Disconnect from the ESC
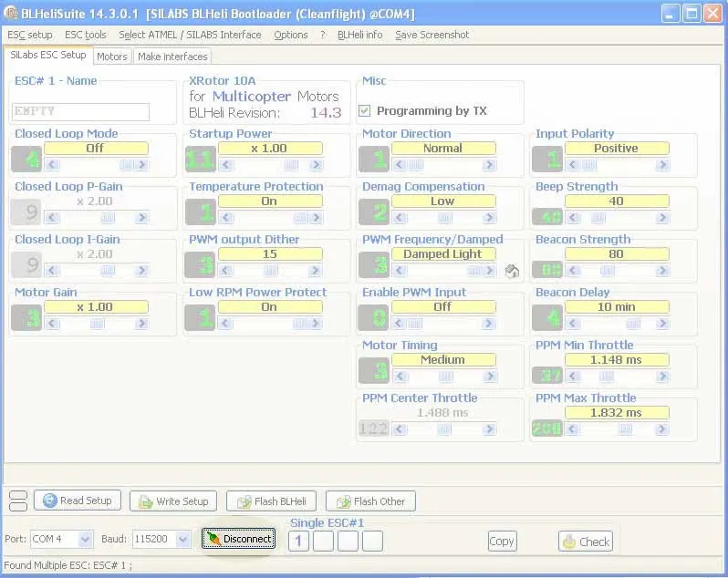Screen dimensions: 728x578 tap(238, 539)
